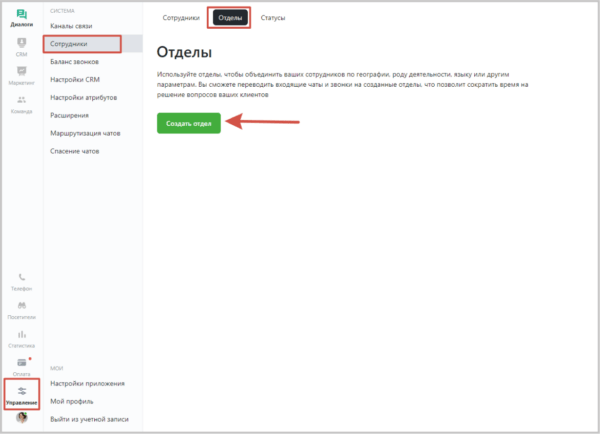The image size is (600, 434).
Task: Switch to the Статусы tab
Action: pos(273,18)
